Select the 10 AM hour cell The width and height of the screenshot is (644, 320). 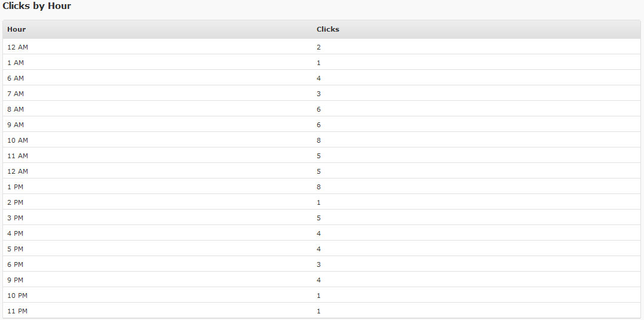coord(17,140)
